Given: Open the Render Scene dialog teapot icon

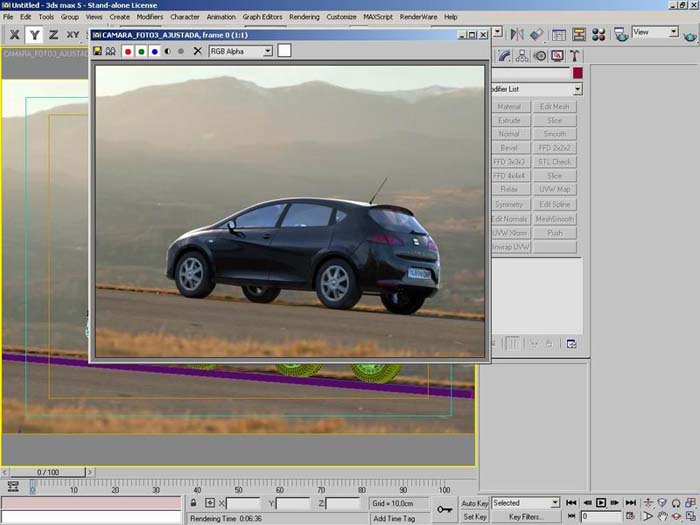Looking at the screenshot, I should click(620, 34).
